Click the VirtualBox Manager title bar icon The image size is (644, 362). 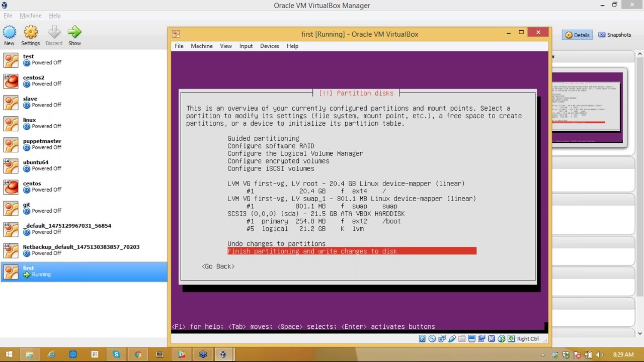coord(5,5)
